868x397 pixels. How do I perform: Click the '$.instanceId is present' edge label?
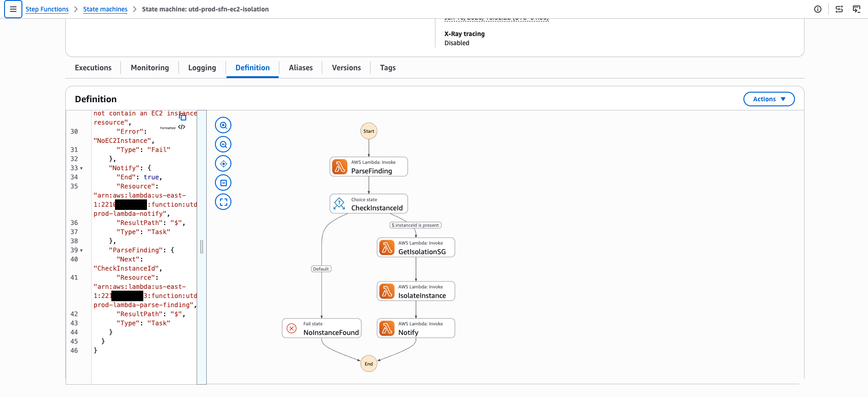click(415, 225)
